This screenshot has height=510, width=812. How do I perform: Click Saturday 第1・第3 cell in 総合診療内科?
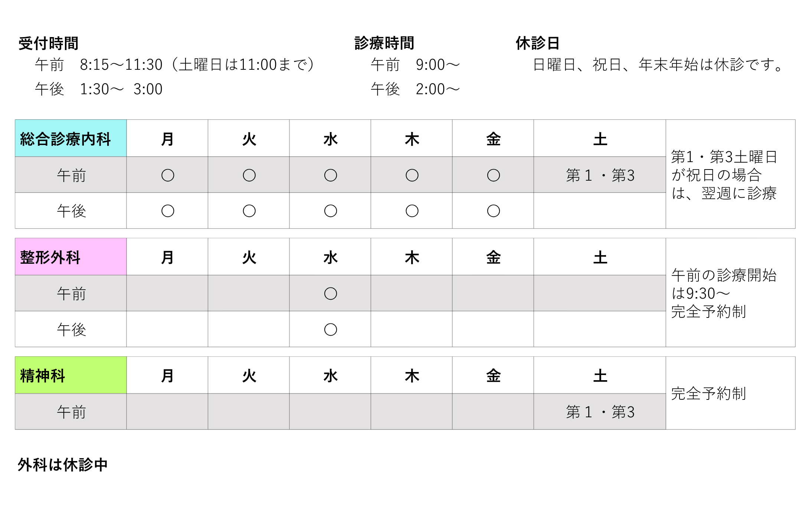tap(600, 175)
